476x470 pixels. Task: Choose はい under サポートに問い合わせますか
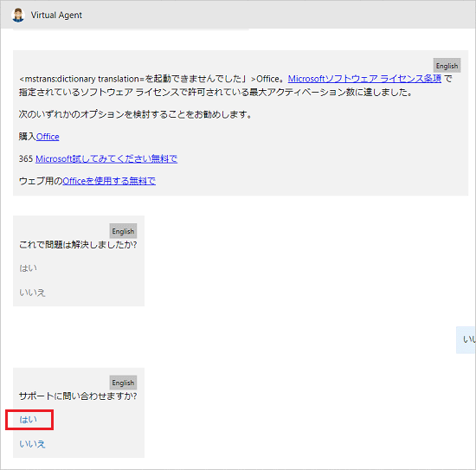(x=29, y=420)
